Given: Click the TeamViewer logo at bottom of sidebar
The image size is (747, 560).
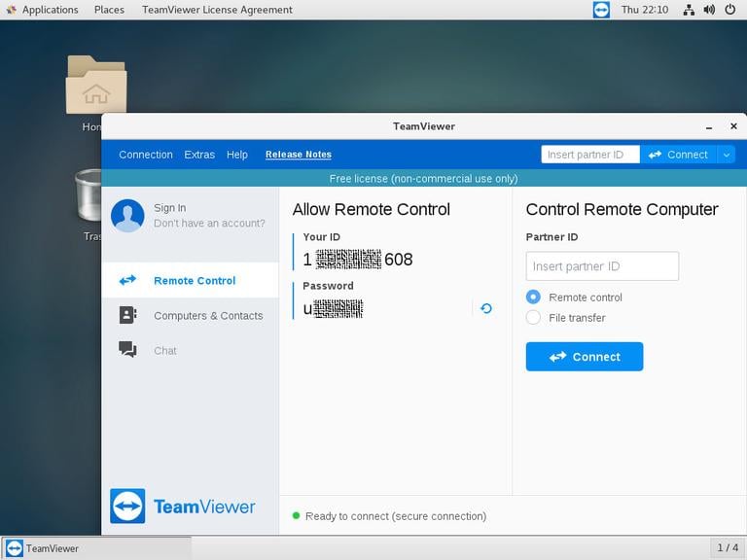Looking at the screenshot, I should pos(183,507).
